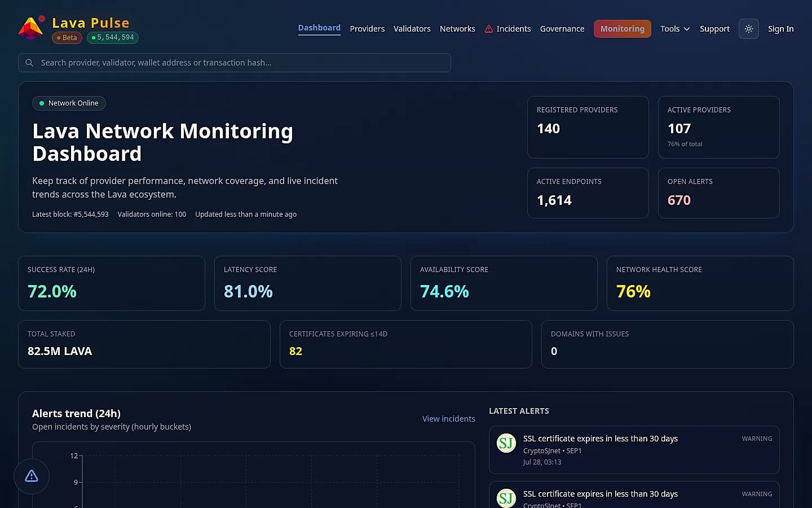
Task: Click the 'Alerts trend (24h)' heading
Action: tap(76, 414)
